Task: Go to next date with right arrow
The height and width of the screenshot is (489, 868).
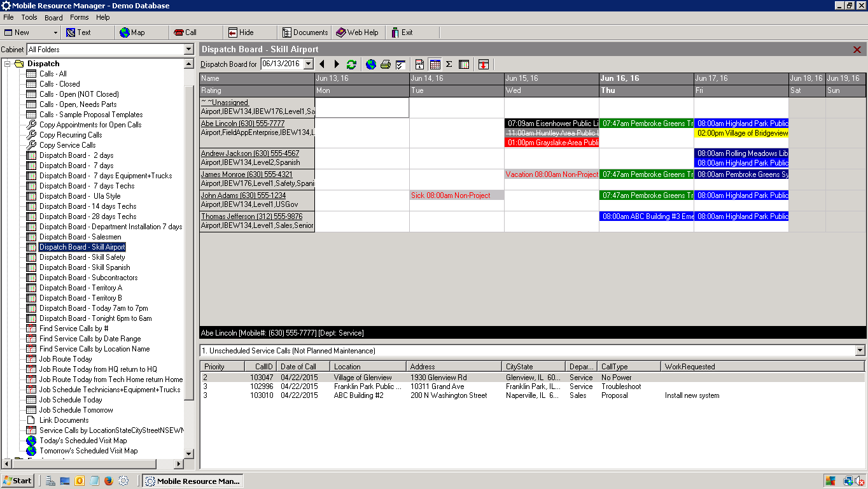Action: [x=337, y=64]
